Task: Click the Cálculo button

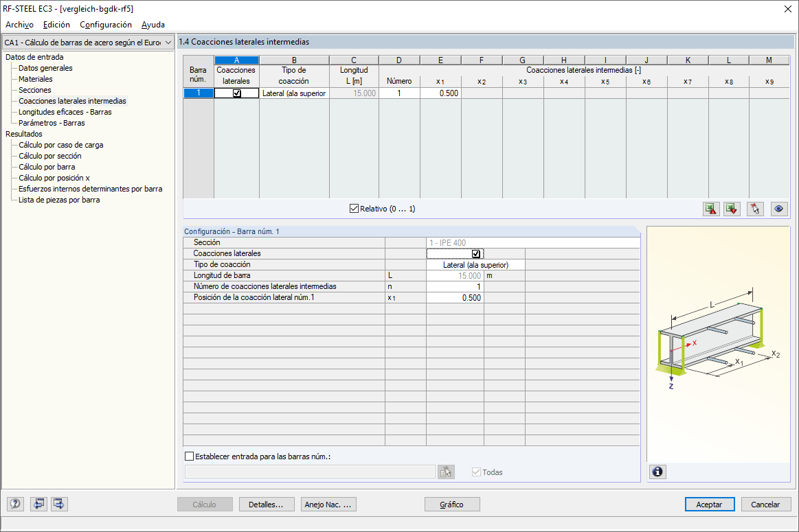Action: [x=205, y=505]
